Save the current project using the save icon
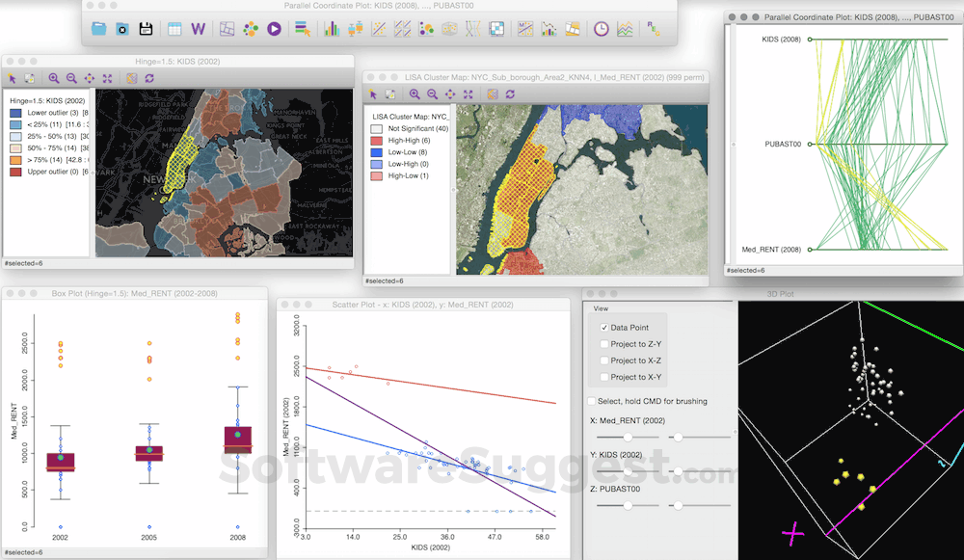964x560 pixels. click(147, 29)
